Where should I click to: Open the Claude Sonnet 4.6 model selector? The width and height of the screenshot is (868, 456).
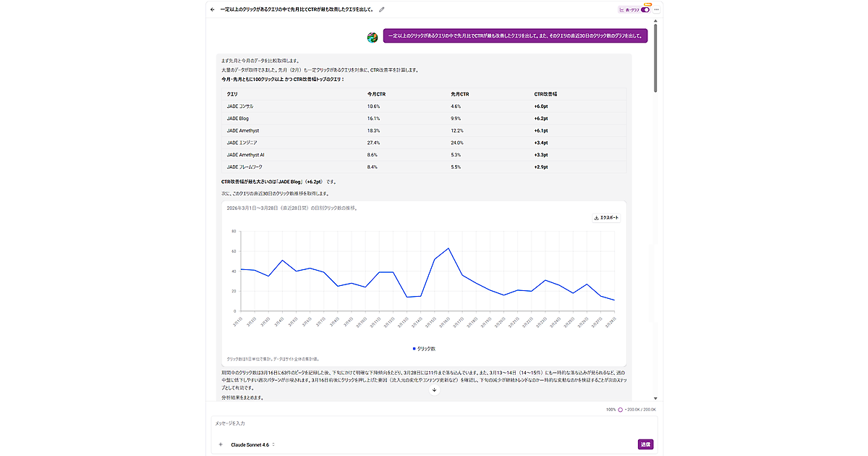tap(252, 444)
